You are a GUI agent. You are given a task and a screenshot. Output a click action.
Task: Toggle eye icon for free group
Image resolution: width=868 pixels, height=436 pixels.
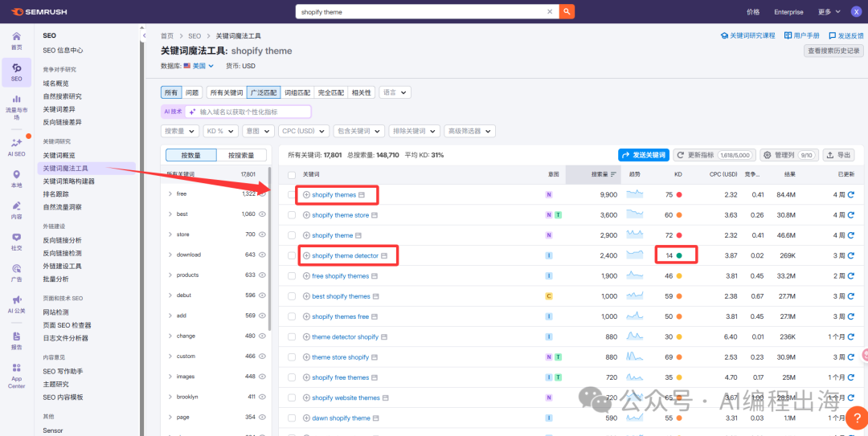(x=262, y=194)
